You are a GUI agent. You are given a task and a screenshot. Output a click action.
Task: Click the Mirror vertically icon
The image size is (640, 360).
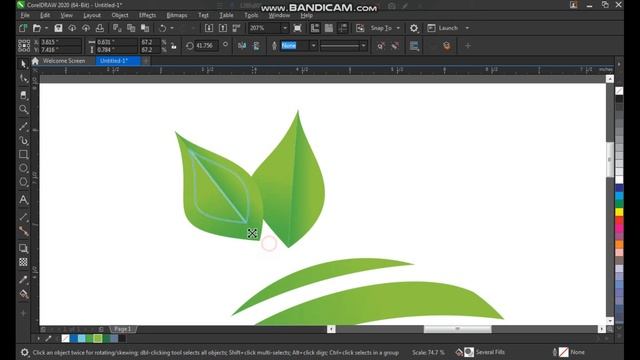click(x=256, y=45)
